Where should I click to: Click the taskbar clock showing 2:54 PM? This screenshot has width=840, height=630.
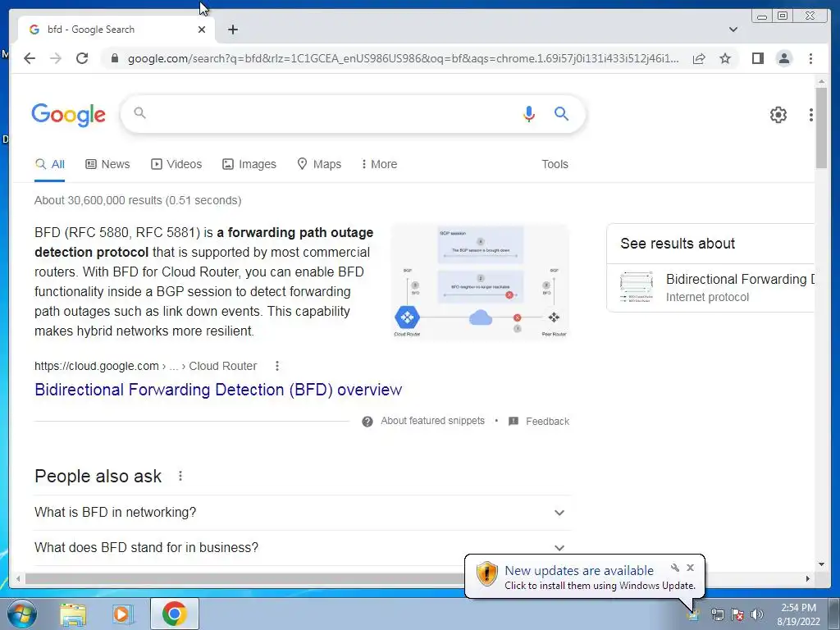pyautogui.click(x=798, y=614)
